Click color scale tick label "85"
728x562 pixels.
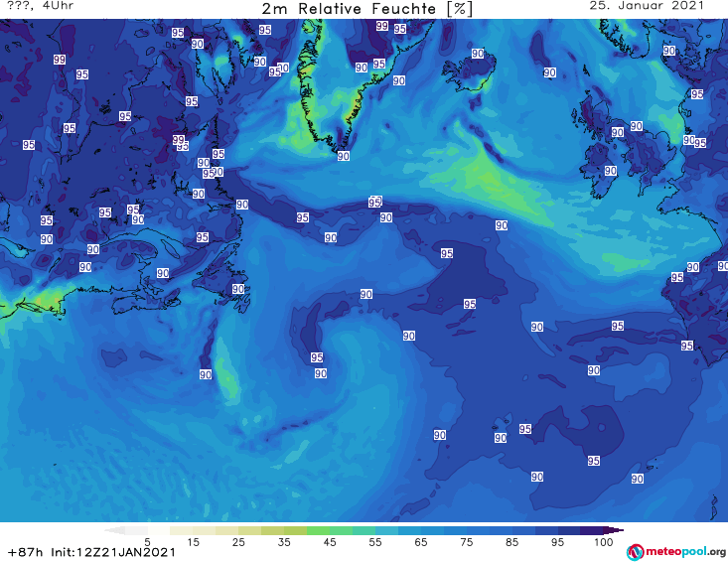click(x=511, y=542)
